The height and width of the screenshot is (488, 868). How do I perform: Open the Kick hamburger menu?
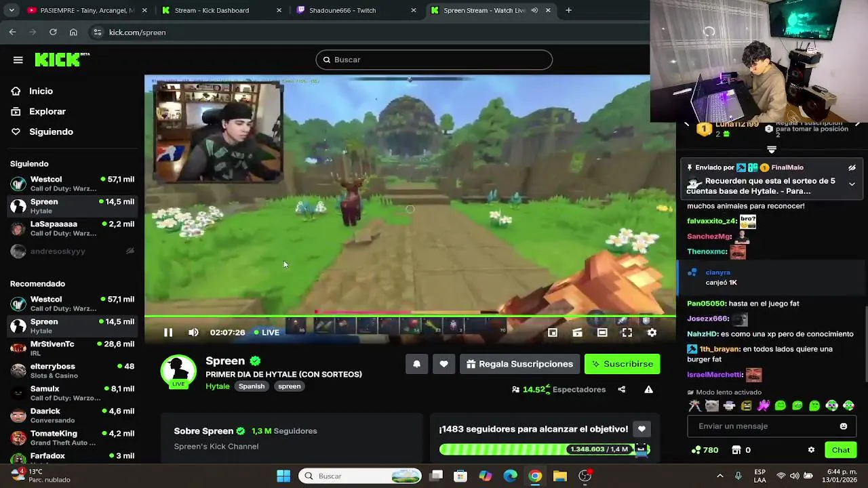coord(18,60)
